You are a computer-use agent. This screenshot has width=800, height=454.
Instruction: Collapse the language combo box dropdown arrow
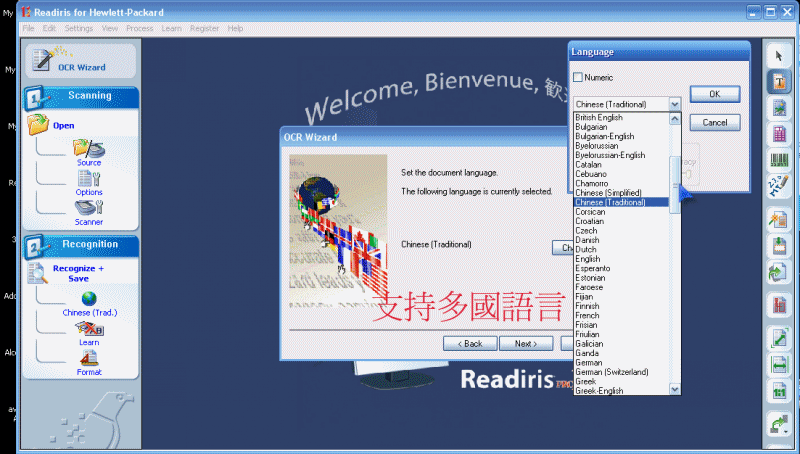click(674, 104)
